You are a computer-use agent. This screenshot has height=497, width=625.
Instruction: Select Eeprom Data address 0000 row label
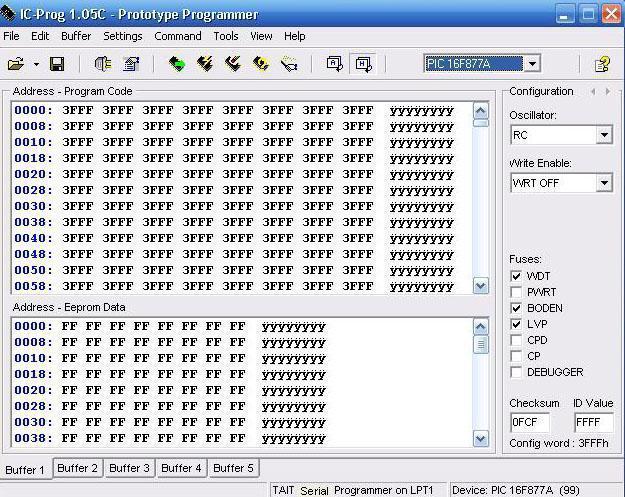[x=33, y=326]
